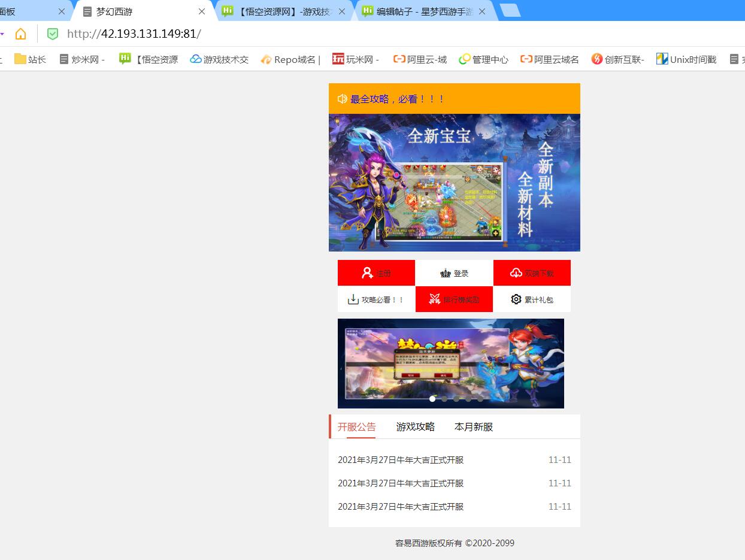Screen dimensions: 745x560
Task: Click 最全攻略，必看 announcement link
Action: (398, 99)
